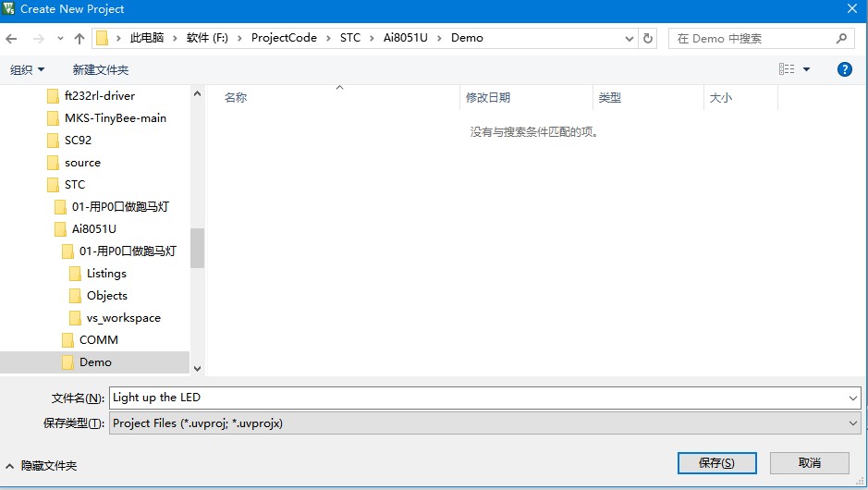Open the view options dropdown arrow
868x490 pixels.
(x=807, y=69)
